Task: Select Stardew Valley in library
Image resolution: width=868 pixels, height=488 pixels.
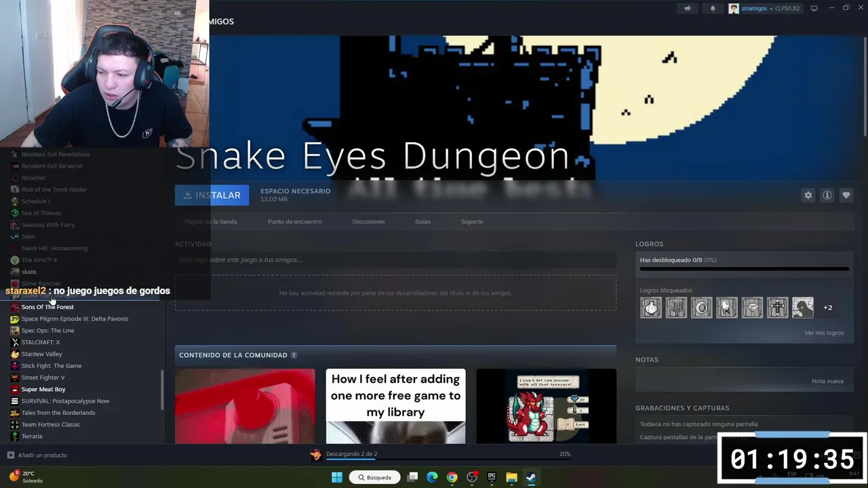Action: pos(41,354)
